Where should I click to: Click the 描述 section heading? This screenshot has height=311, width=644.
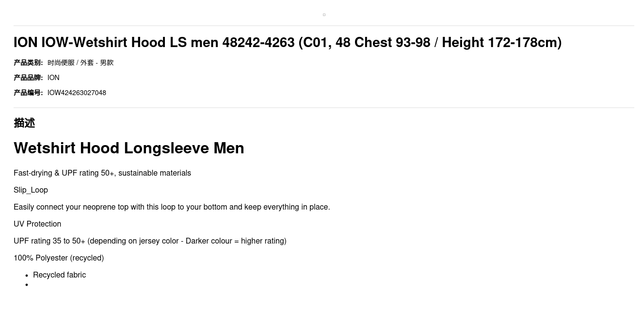24,123
